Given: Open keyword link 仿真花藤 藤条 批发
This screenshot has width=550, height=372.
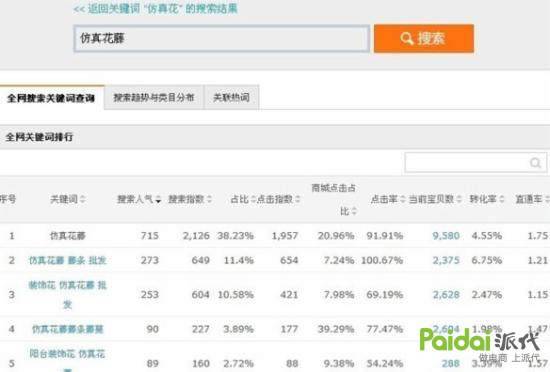Looking at the screenshot, I should 67,260.
